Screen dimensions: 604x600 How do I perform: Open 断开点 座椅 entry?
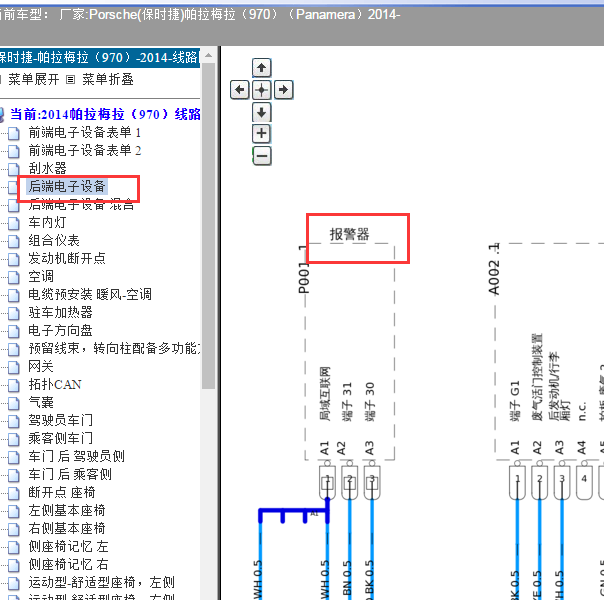[x=62, y=492]
